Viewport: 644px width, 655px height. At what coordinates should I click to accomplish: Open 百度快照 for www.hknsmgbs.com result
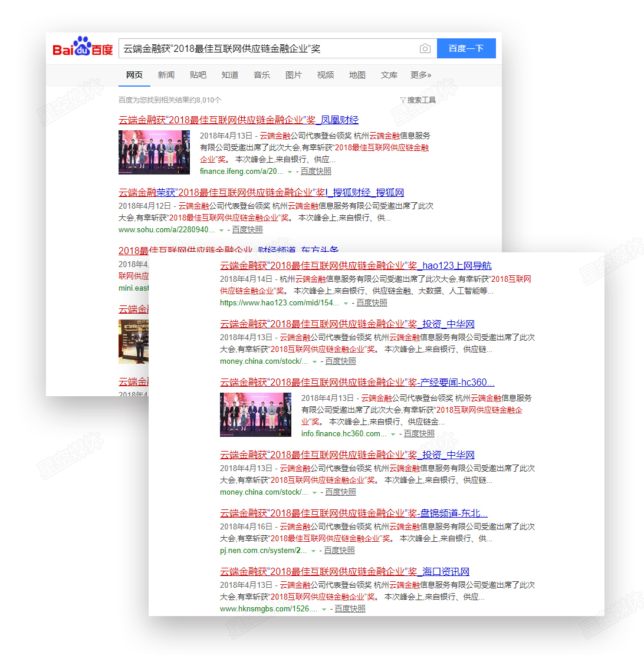pyautogui.click(x=350, y=609)
